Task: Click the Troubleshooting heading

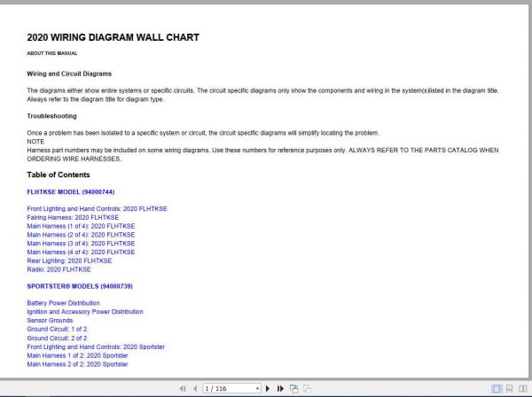Action: pyautogui.click(x=51, y=116)
